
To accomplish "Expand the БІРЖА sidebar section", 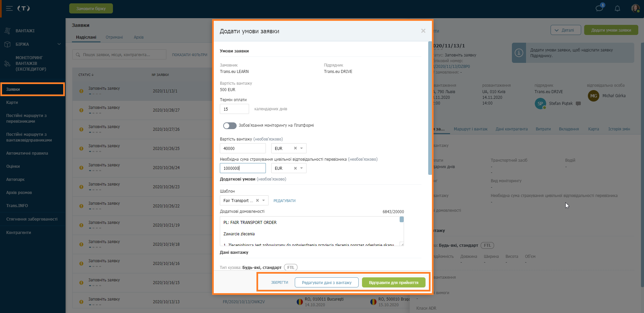I will pyautogui.click(x=59, y=44).
